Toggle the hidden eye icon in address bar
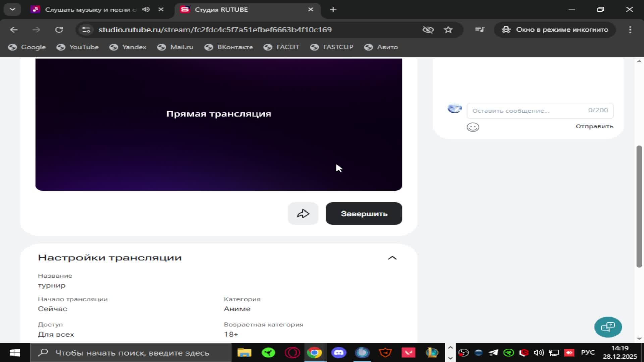Image resolution: width=644 pixels, height=362 pixels. (428, 29)
